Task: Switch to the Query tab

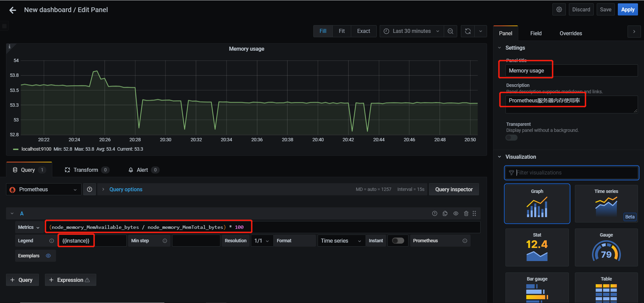Action: (29, 170)
